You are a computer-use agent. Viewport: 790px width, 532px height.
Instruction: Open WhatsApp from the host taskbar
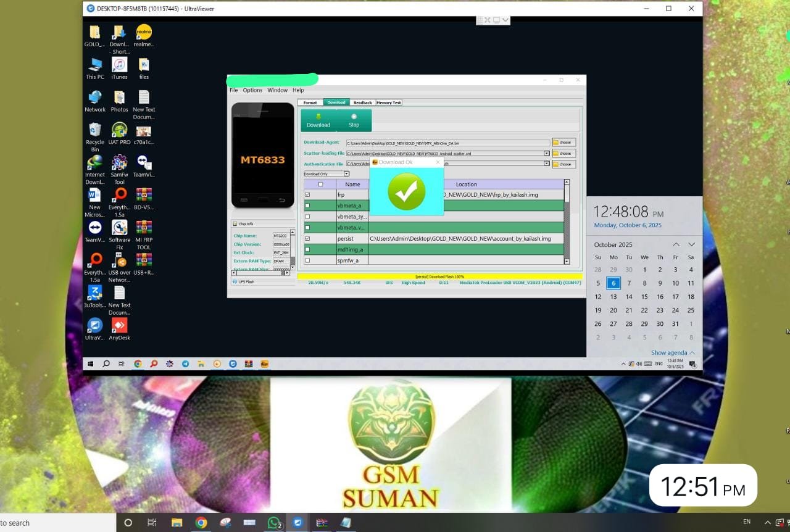click(x=275, y=523)
